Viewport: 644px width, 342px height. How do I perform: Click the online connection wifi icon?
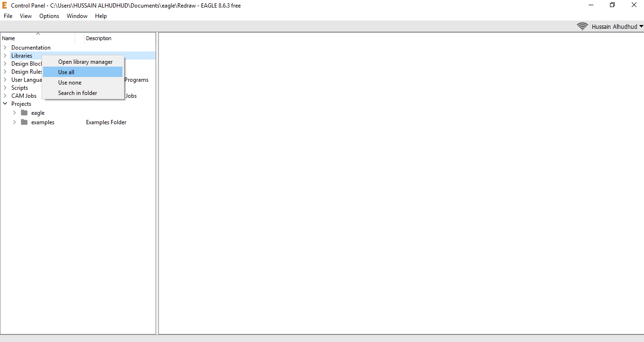[x=583, y=26]
